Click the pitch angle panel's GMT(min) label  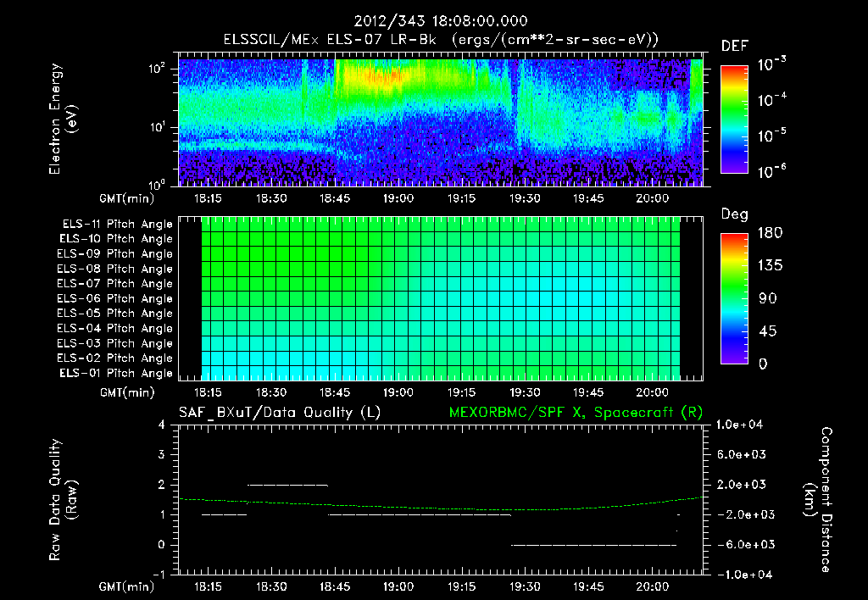pyautogui.click(x=127, y=392)
